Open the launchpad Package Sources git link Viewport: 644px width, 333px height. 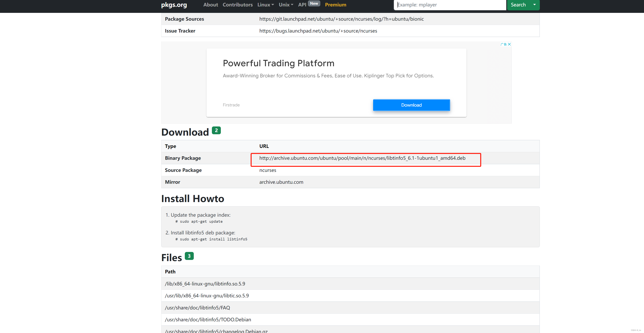point(341,19)
